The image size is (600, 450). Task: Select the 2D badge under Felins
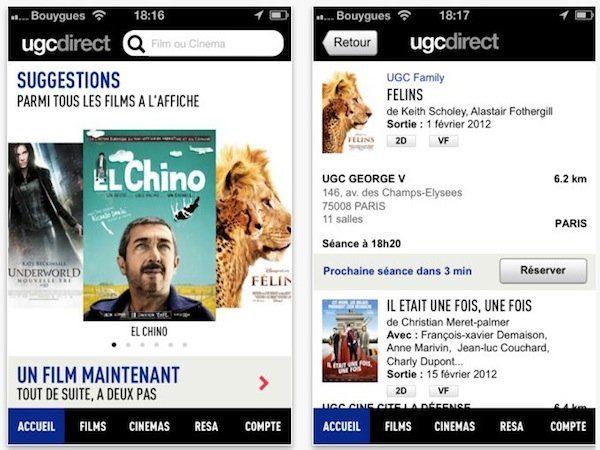pyautogui.click(x=401, y=141)
